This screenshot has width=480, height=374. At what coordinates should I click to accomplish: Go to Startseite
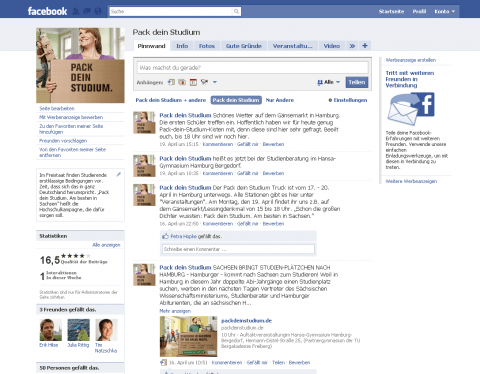point(391,11)
